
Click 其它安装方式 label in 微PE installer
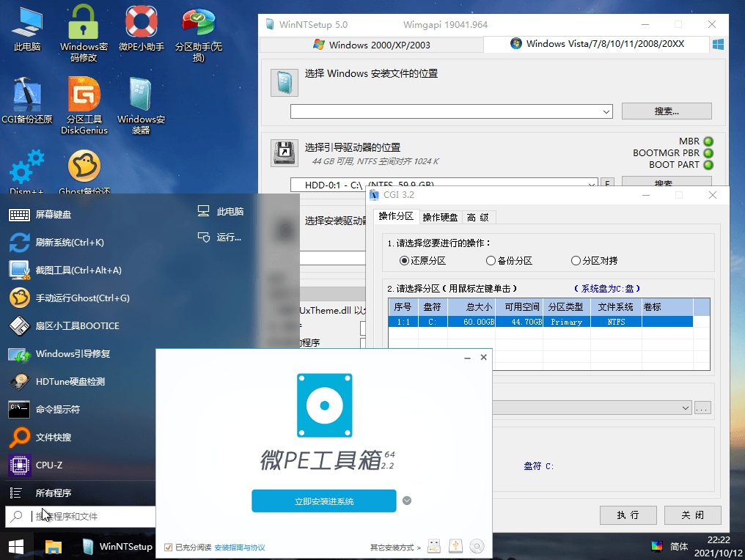395,548
